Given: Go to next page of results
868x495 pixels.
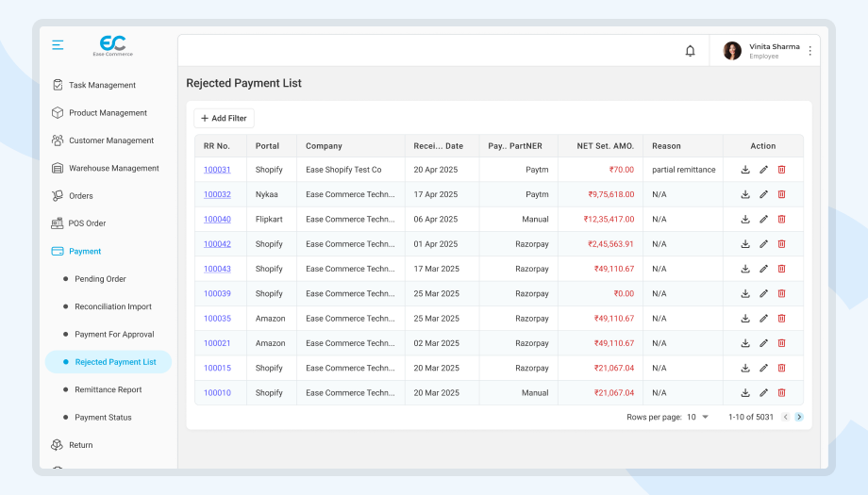Looking at the screenshot, I should pos(799,417).
